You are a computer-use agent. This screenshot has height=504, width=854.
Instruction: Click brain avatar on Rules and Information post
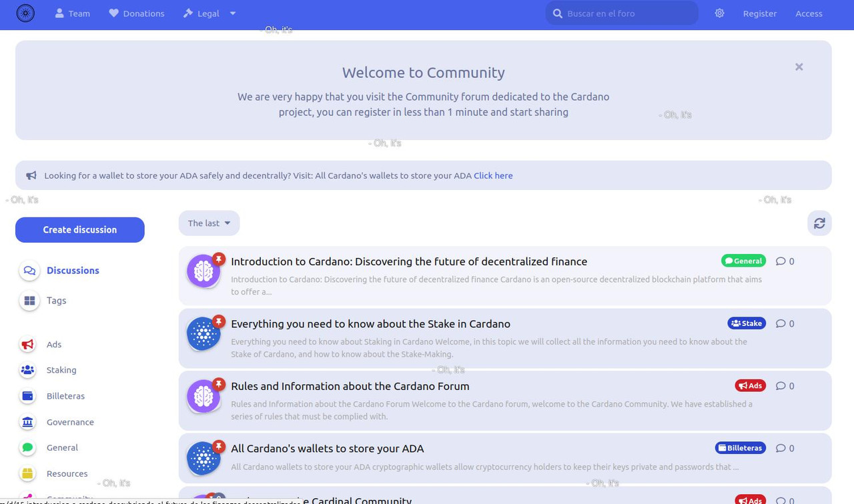click(203, 396)
